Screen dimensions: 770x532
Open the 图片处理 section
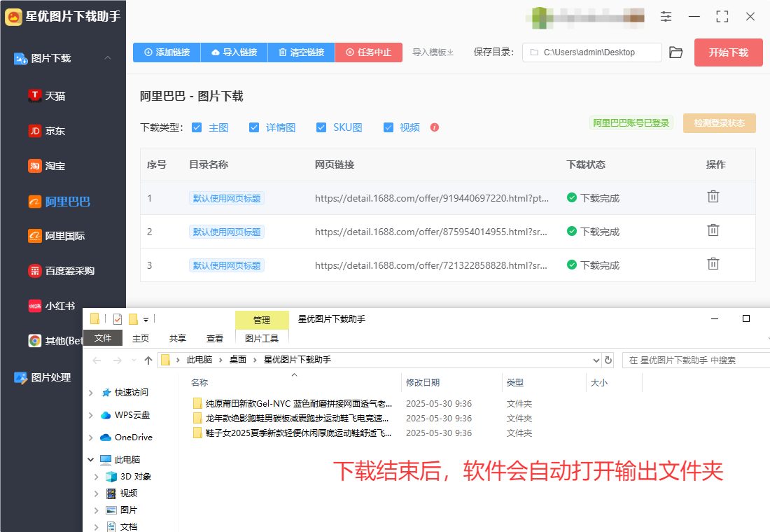43,378
